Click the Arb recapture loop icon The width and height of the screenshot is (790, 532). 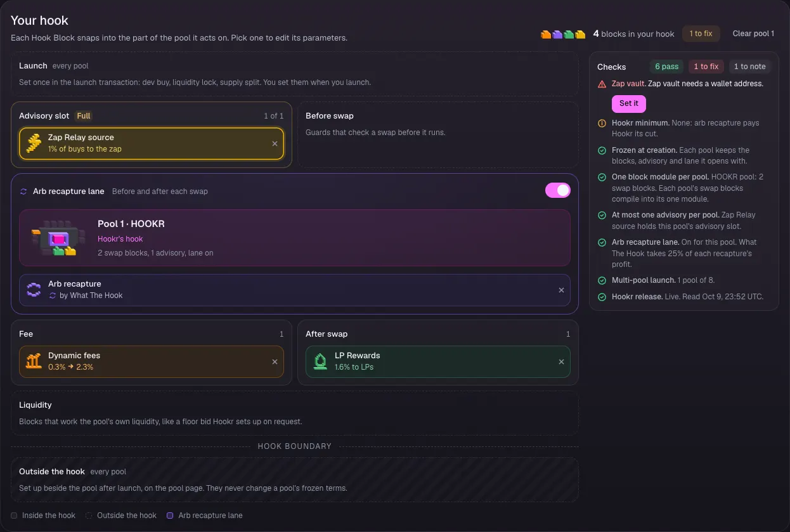point(34,290)
